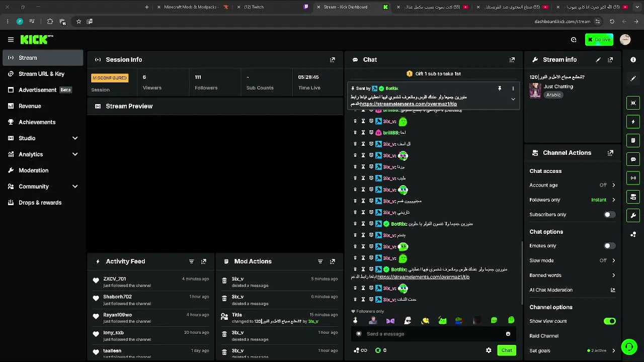Screen dimensions: 644x362
Task: Send message with Chat button
Action: (x=507, y=350)
